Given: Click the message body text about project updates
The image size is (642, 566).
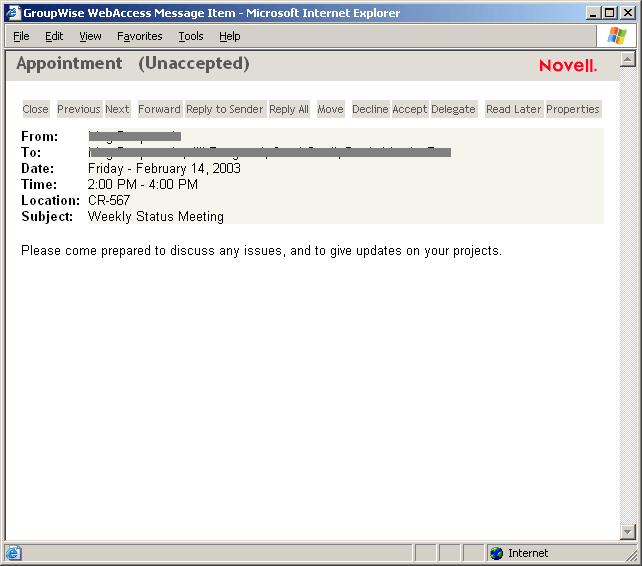Looking at the screenshot, I should pos(261,251).
